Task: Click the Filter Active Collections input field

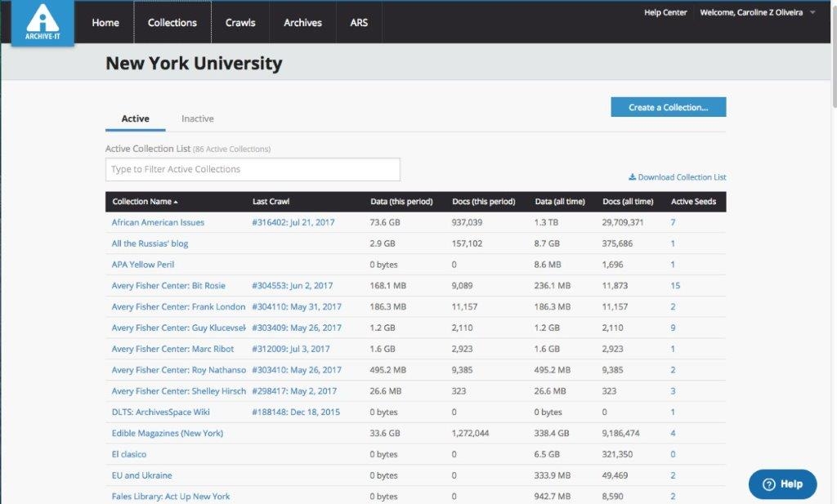Action: click(x=253, y=170)
